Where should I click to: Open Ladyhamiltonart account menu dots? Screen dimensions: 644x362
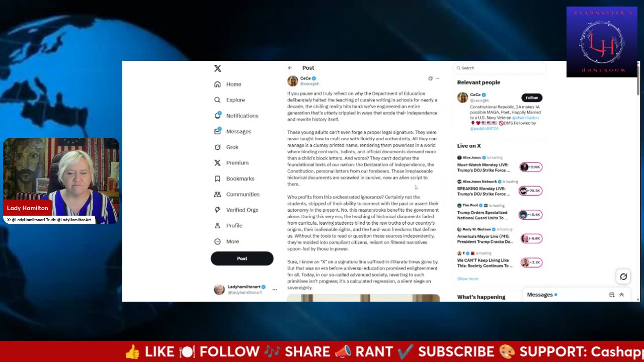(274, 290)
